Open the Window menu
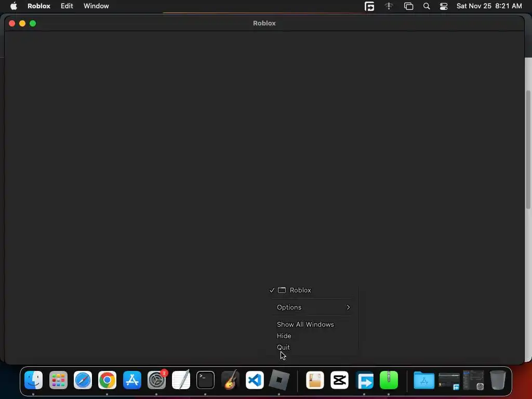This screenshot has width=532, height=399. coord(96,6)
